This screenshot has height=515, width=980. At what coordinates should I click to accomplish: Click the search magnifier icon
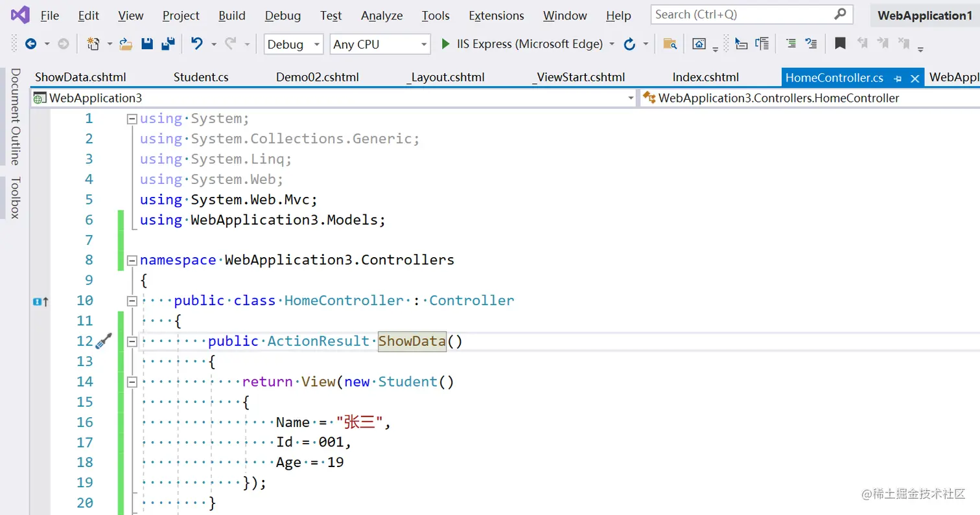840,14
